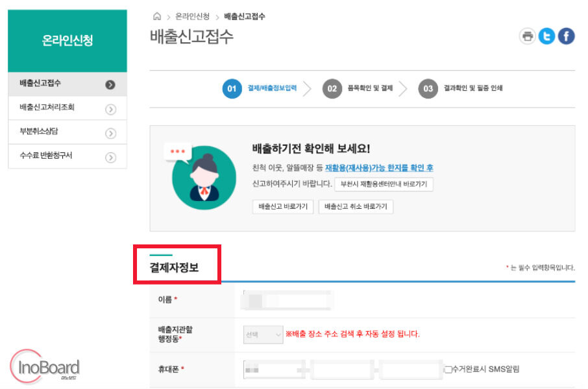The width and height of the screenshot is (588, 389).
Task: Click the 배출하기전 확인해 보세요! heading
Action: [x=312, y=148]
